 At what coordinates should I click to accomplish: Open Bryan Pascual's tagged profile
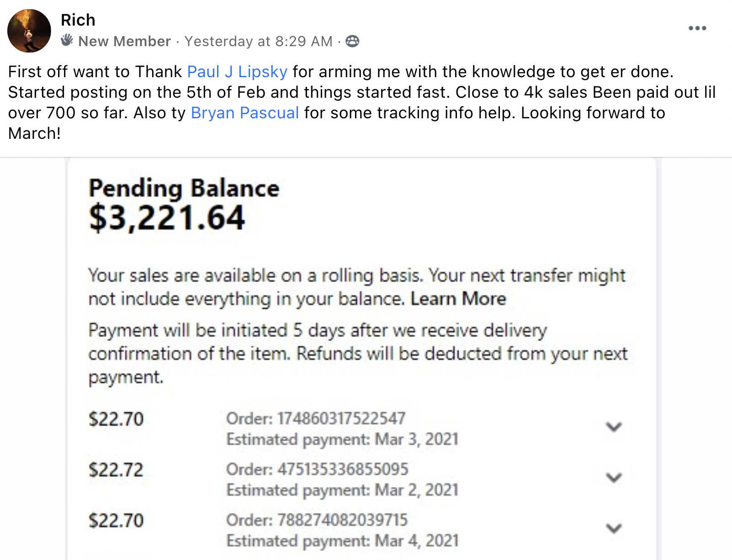(x=245, y=113)
